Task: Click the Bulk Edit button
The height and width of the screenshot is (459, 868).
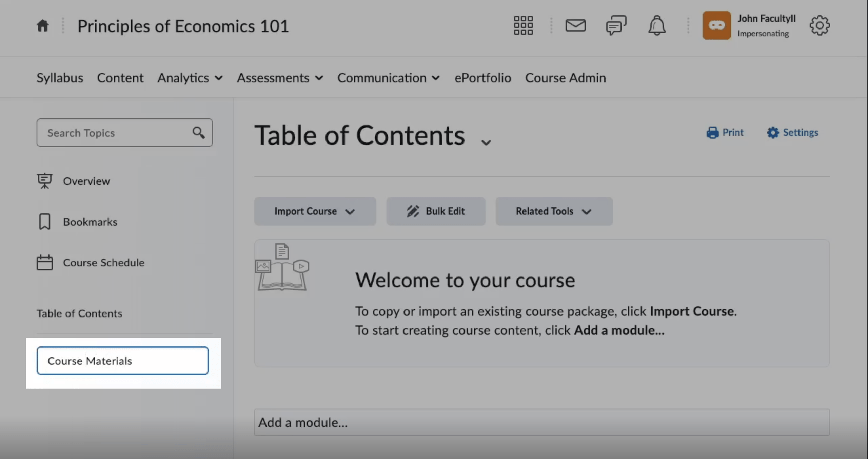Action: coord(436,211)
